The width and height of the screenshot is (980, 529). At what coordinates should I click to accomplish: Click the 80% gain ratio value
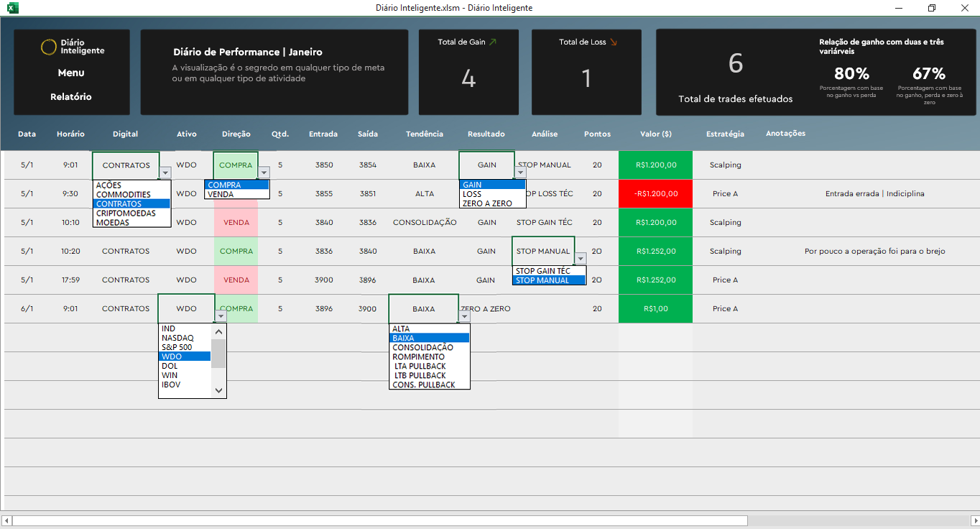(851, 73)
